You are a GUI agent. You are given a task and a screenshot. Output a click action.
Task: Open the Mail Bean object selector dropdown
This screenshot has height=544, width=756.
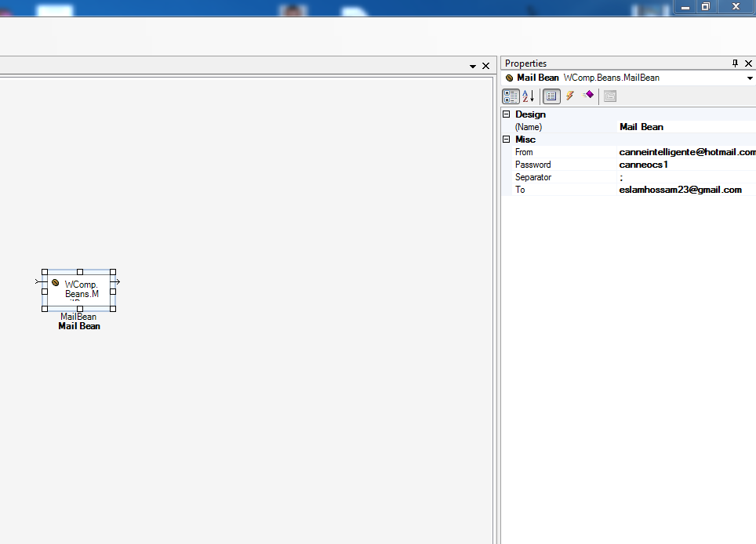[750, 78]
